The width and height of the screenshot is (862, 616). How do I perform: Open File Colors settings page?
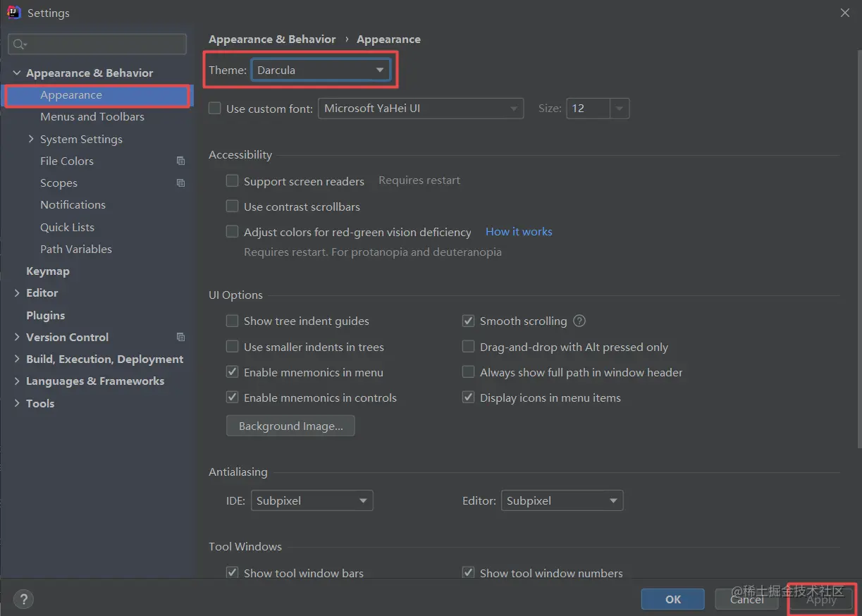[x=67, y=161]
